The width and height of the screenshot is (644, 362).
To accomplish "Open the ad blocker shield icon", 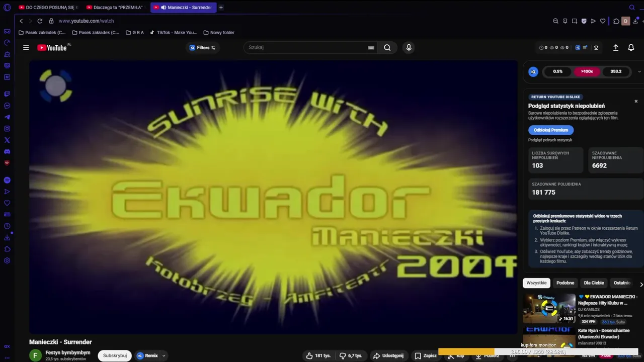I will tap(584, 21).
